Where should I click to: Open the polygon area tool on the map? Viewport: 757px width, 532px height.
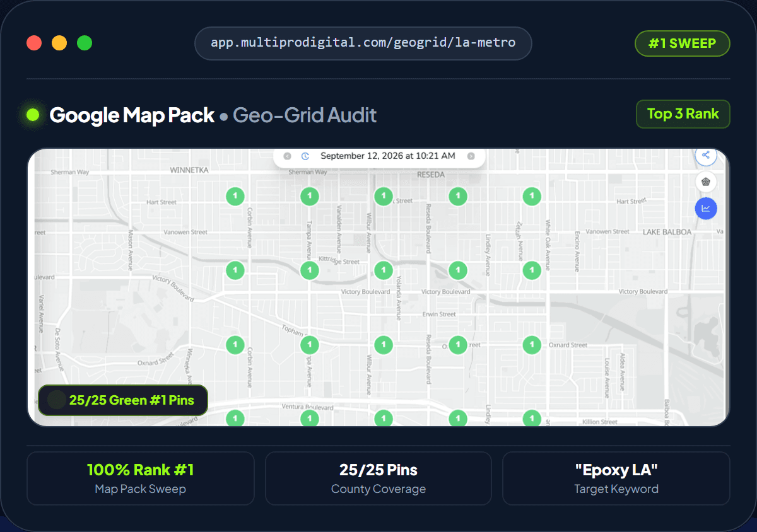click(705, 182)
